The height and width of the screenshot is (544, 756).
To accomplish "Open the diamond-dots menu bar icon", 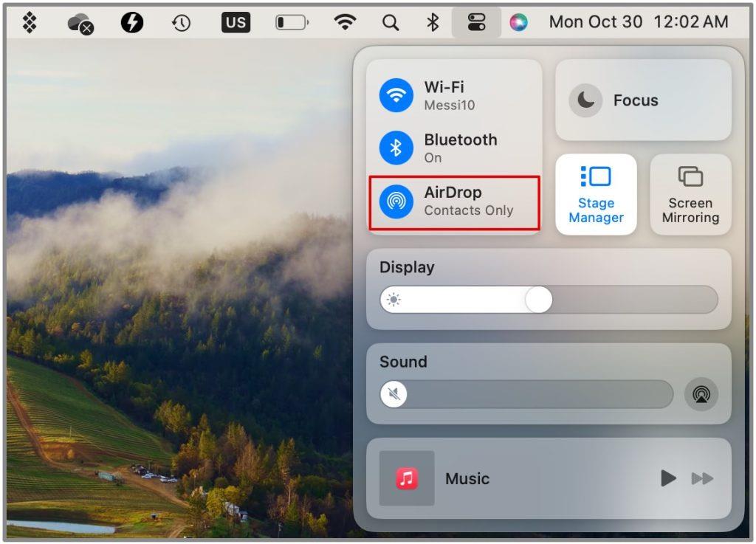I will point(30,22).
